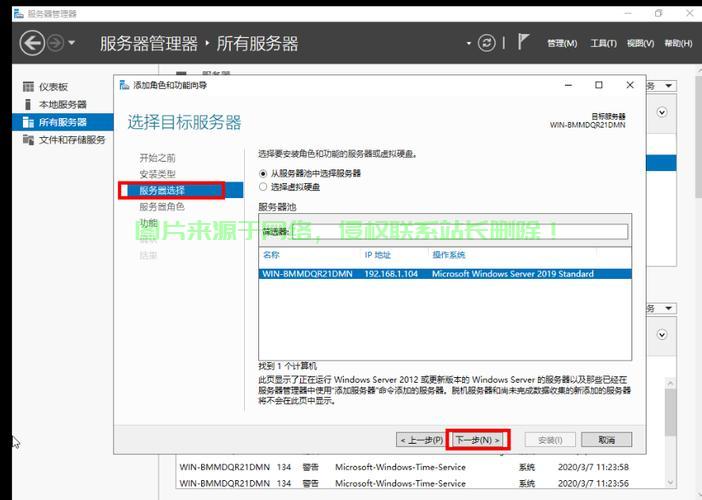The height and width of the screenshot is (500, 702).
Task: Collapse the upper panel with chevron button
Action: (x=662, y=112)
